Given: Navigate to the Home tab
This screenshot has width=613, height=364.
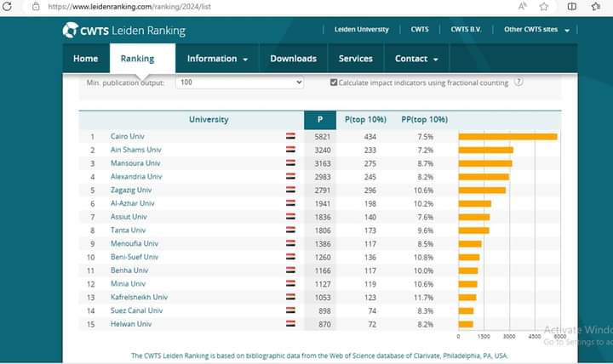Looking at the screenshot, I should [x=85, y=59].
